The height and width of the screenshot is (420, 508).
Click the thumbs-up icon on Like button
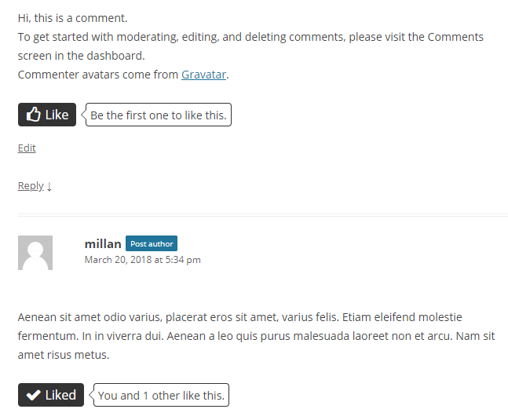pos(34,115)
